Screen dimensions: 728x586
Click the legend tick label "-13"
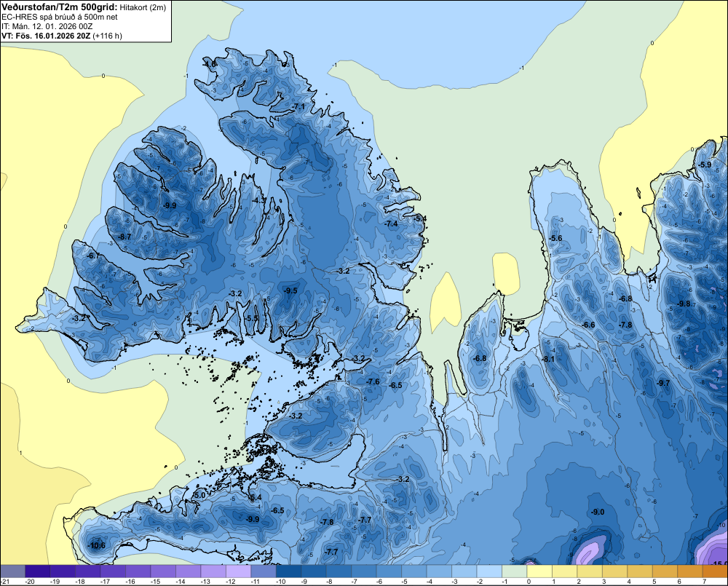pos(206,582)
